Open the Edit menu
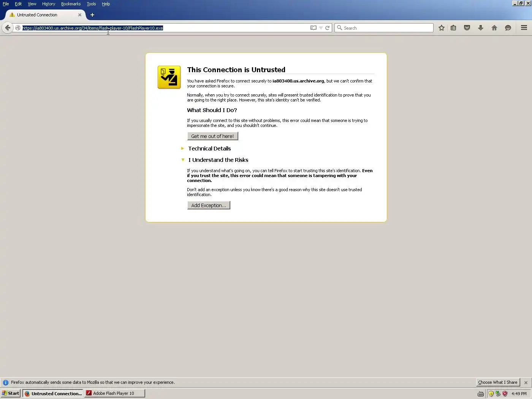This screenshot has width=532, height=399. point(18,4)
